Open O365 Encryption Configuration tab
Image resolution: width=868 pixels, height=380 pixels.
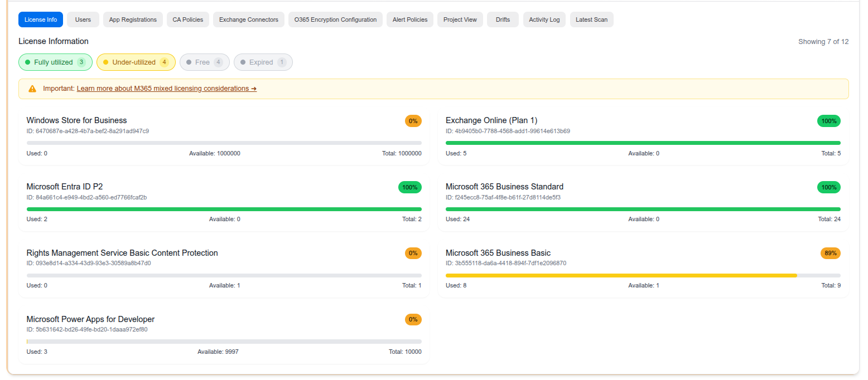(335, 20)
